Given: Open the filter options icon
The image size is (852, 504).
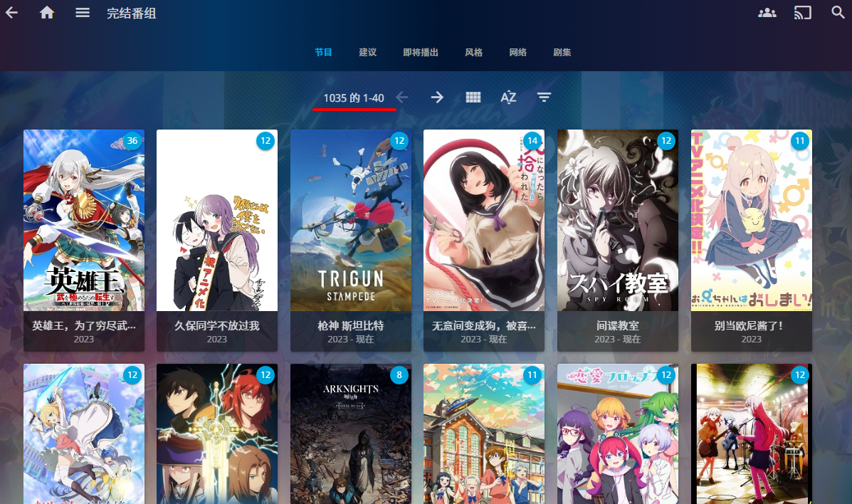Looking at the screenshot, I should [544, 98].
